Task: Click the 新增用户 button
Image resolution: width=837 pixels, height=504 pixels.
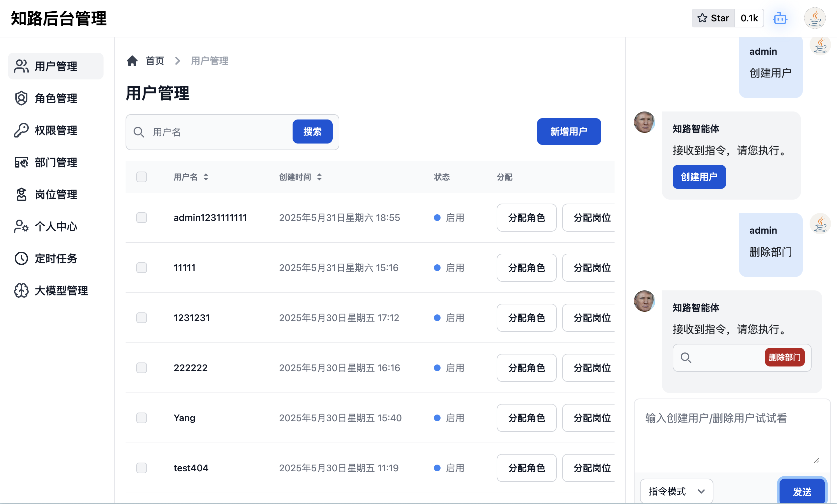Action: pos(569,132)
